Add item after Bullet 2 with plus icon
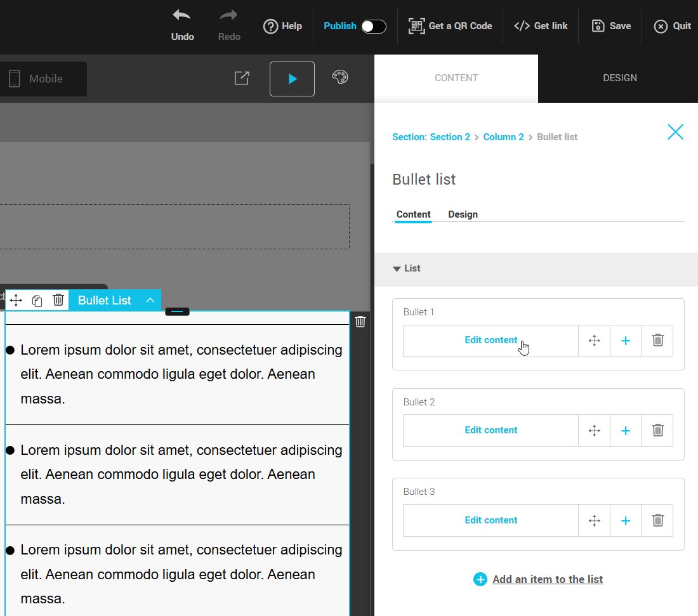The height and width of the screenshot is (616, 698). coord(626,431)
